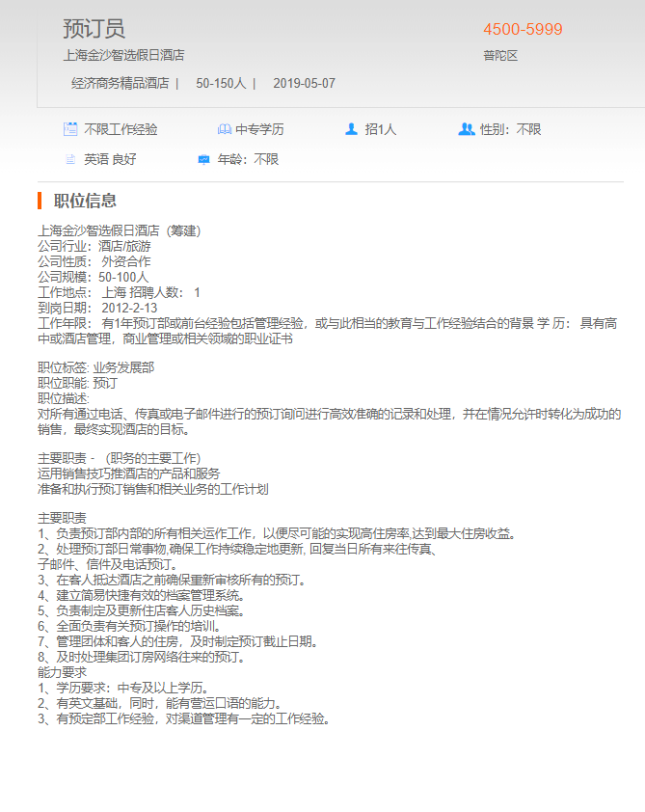Viewport: 645px width, 812px height.
Task: Click the book icon beside 中专学历
Action: click(x=224, y=129)
